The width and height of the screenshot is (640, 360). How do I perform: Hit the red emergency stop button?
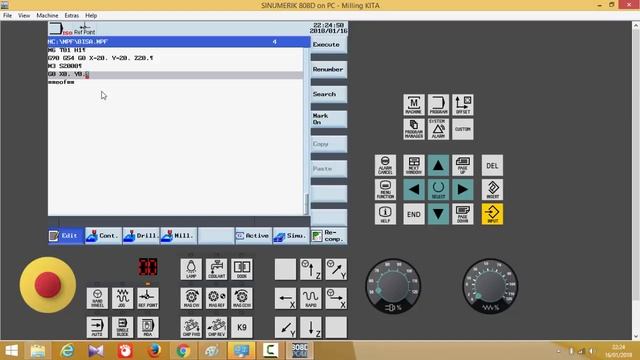pos(48,284)
